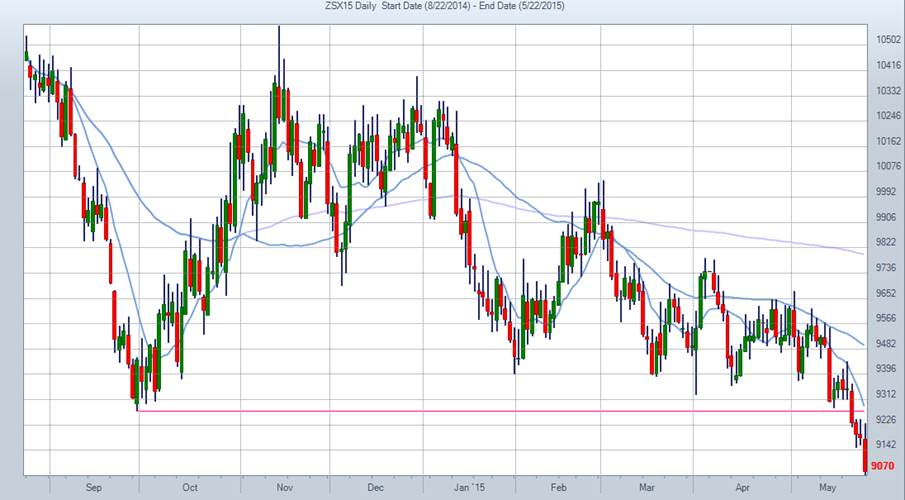The image size is (905, 500).
Task: Click the 9822 price axis label
Action: pos(884,242)
